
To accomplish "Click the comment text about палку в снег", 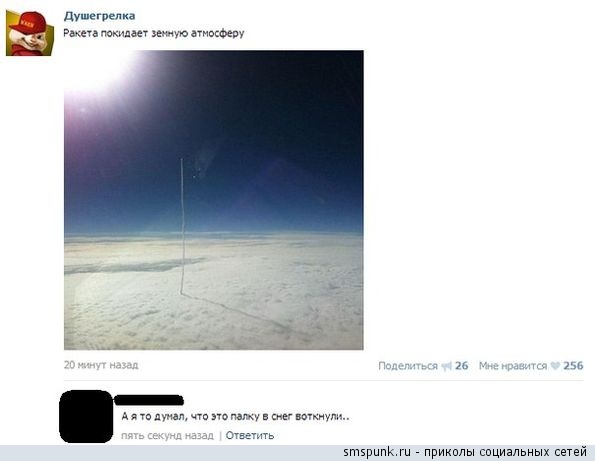I will pos(235,417).
